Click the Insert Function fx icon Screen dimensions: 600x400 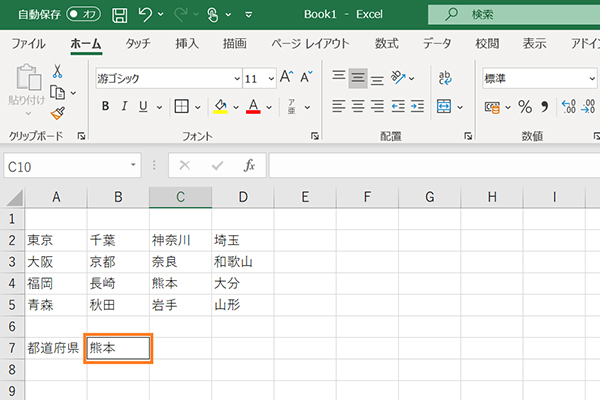(250, 165)
